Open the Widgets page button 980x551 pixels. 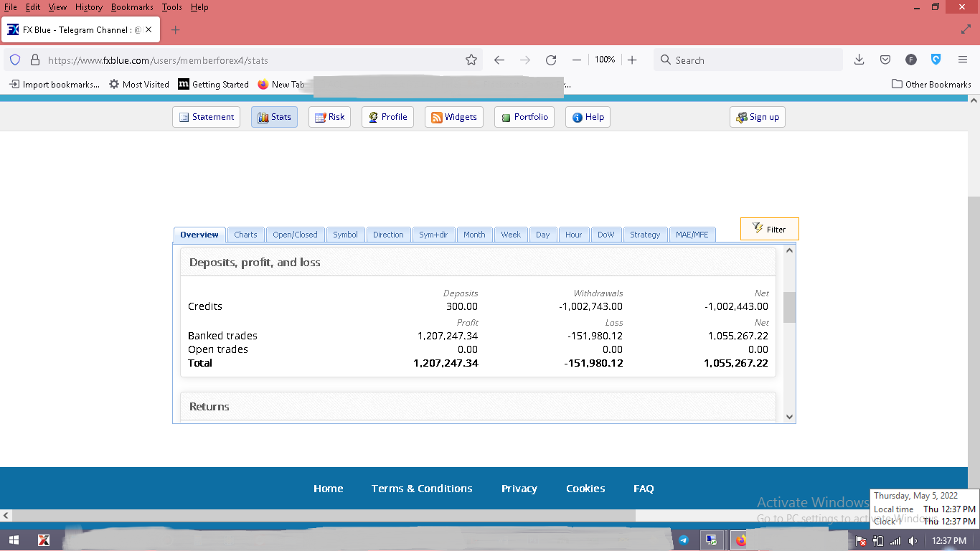(x=453, y=117)
